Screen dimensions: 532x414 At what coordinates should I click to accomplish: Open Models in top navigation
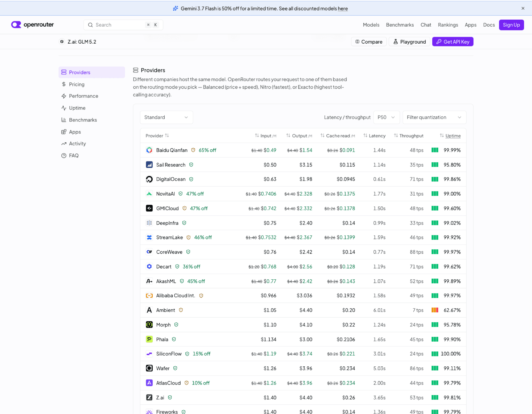(371, 25)
